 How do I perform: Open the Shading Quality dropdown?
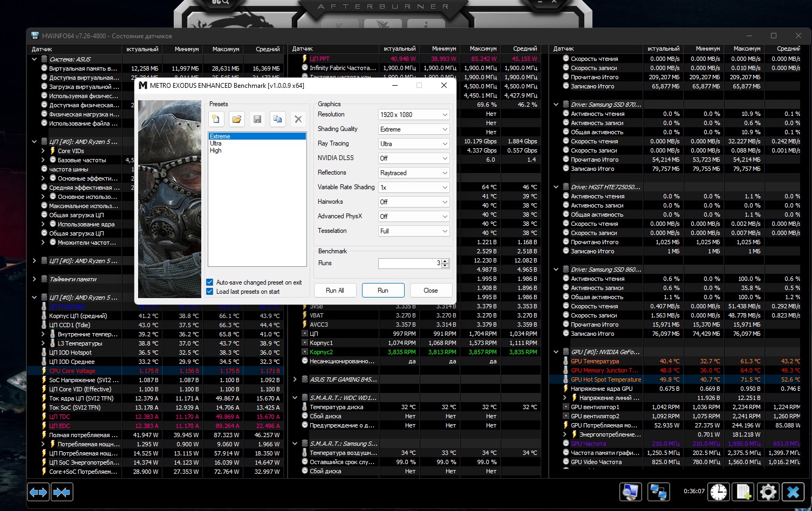(x=414, y=129)
